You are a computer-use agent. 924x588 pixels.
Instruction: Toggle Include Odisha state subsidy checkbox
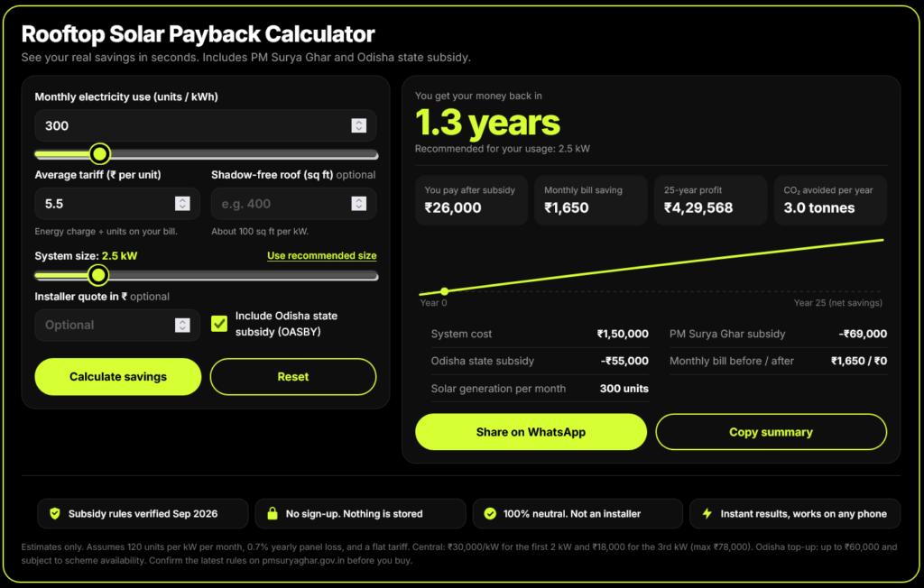pyautogui.click(x=219, y=324)
